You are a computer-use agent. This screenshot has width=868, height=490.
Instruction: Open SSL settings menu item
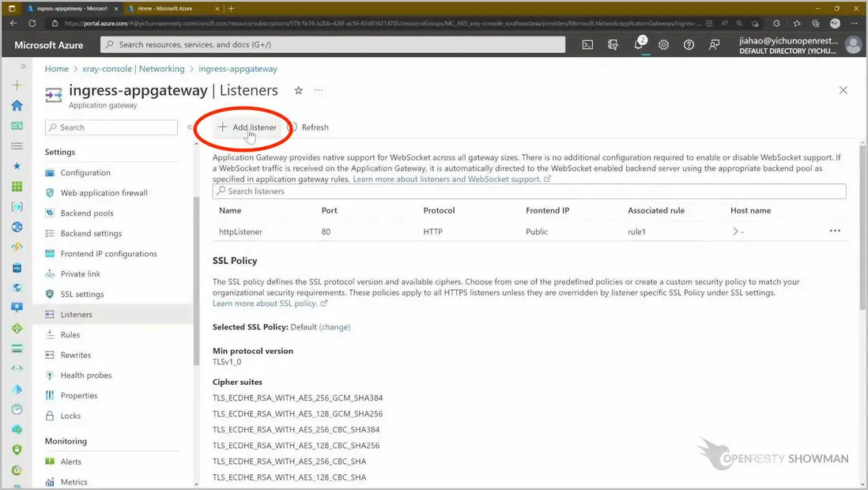pyautogui.click(x=82, y=295)
